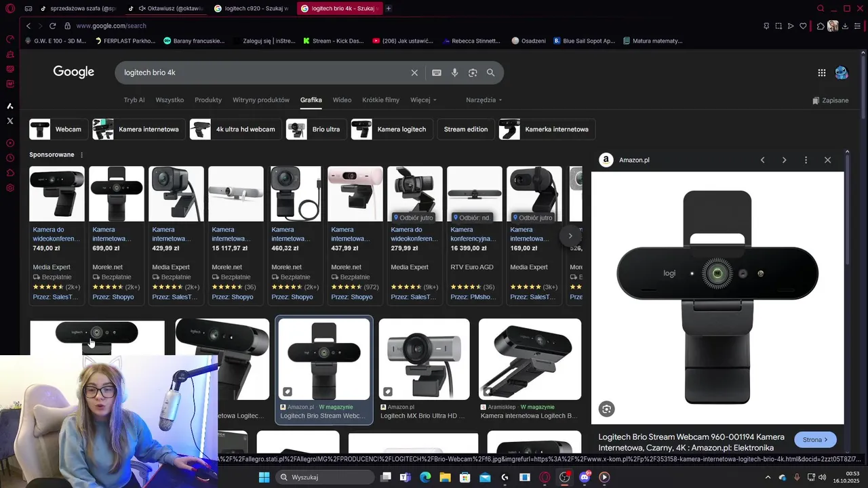Image resolution: width=868 pixels, height=488 pixels.
Task: Switch to the Wideo tab
Action: click(342, 100)
